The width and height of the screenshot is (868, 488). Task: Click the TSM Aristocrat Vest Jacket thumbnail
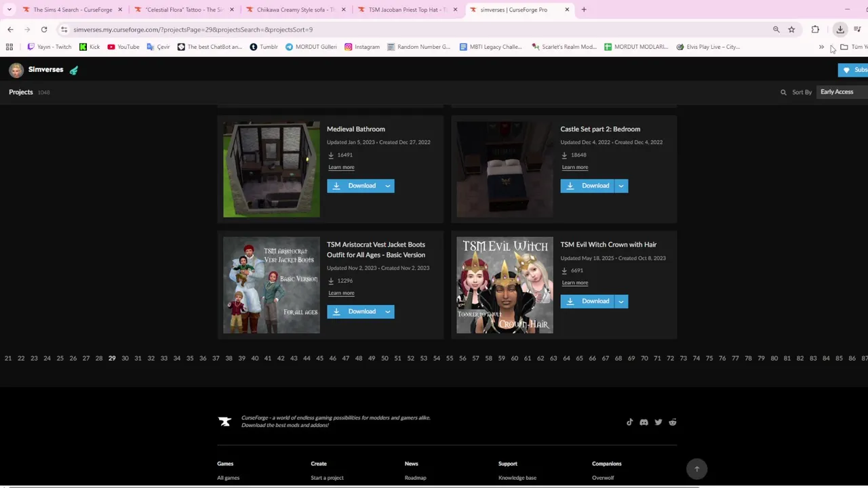pyautogui.click(x=271, y=285)
